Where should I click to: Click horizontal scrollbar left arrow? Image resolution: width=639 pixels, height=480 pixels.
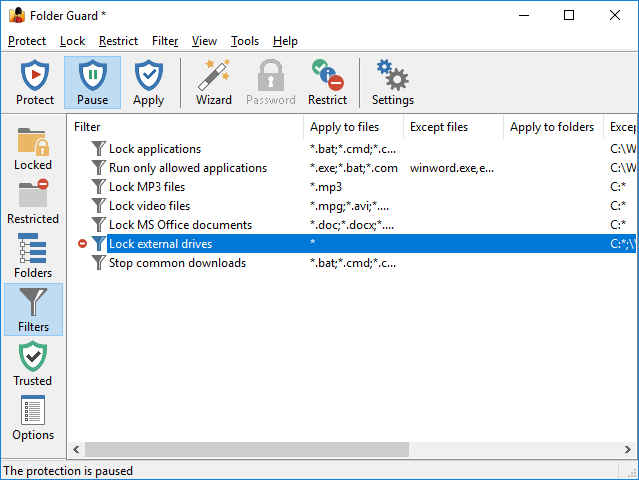pyautogui.click(x=76, y=449)
